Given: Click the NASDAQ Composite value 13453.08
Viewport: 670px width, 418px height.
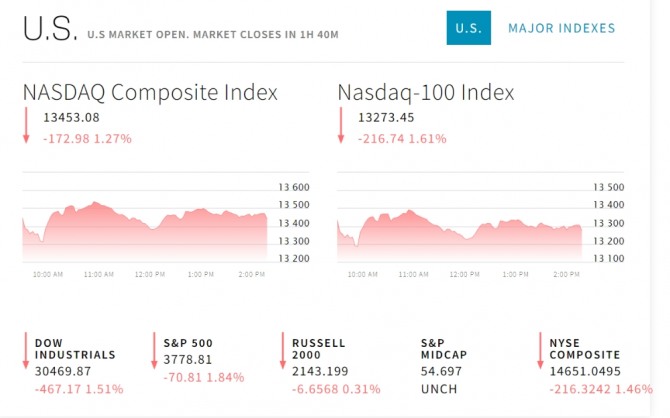Looking at the screenshot, I should (71, 118).
